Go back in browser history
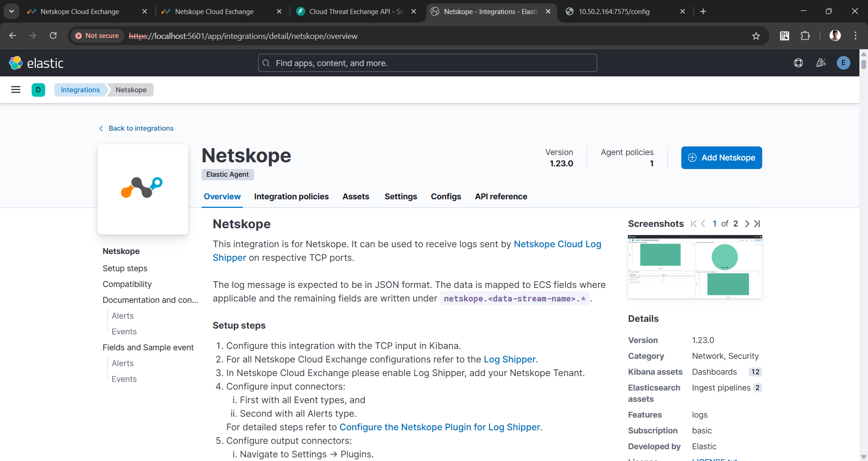This screenshot has height=461, width=868. [12, 36]
